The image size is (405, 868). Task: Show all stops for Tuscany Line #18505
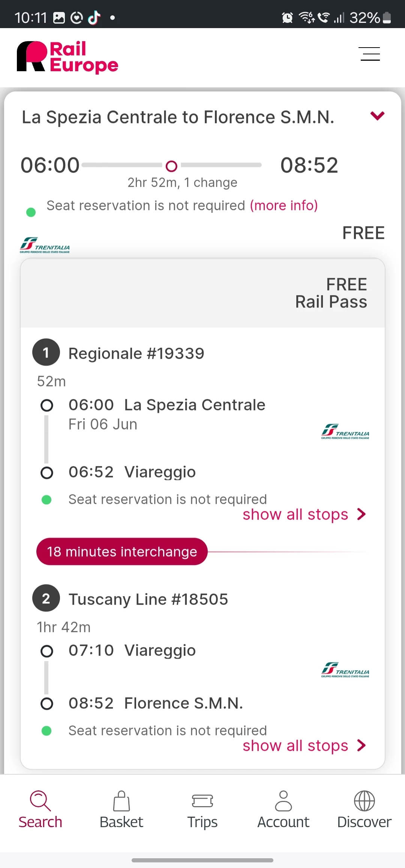[304, 746]
